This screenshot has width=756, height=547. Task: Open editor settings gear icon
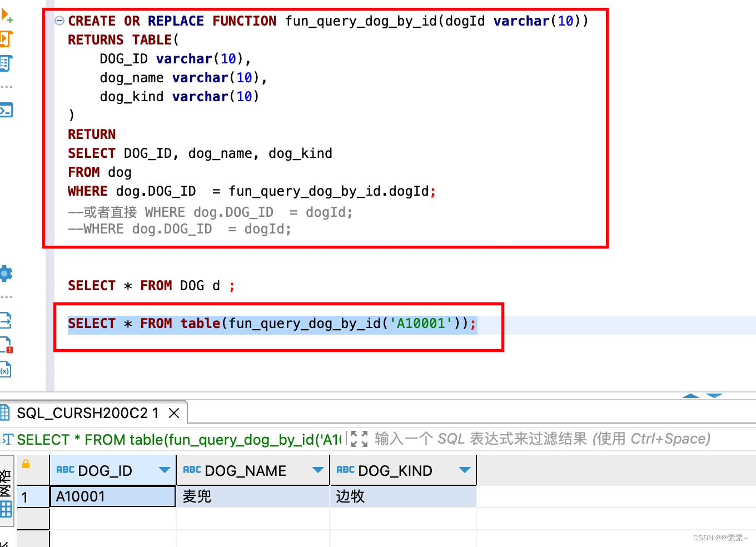click(6, 273)
